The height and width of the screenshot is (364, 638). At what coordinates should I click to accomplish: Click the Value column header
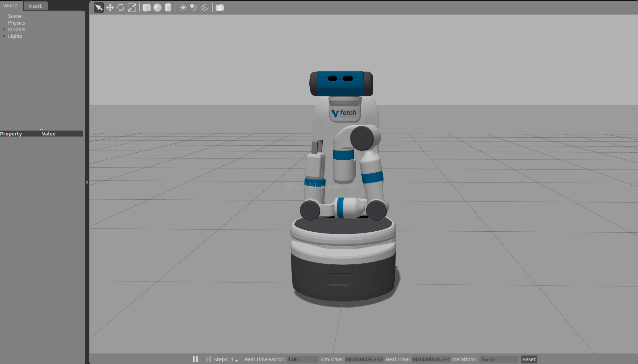pos(62,134)
